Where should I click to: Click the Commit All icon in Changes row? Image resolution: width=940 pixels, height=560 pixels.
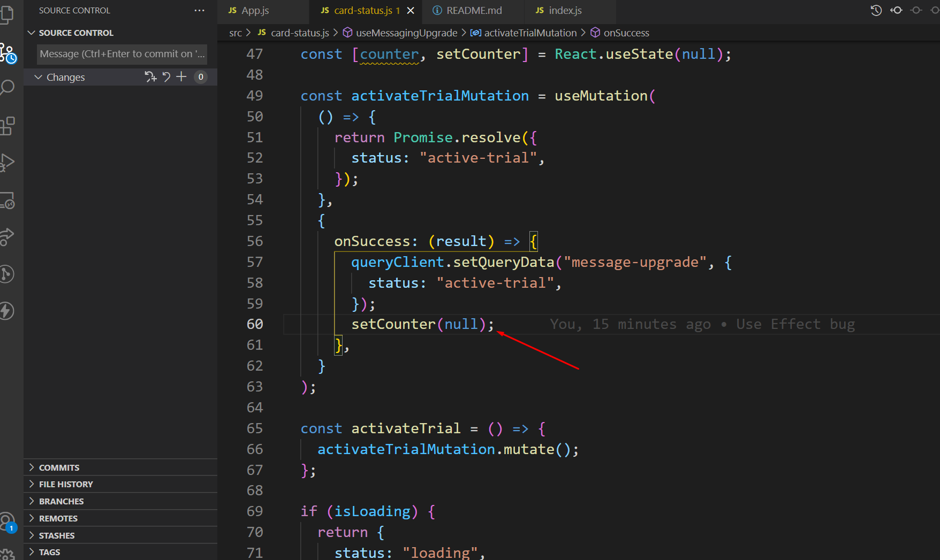[x=151, y=76]
